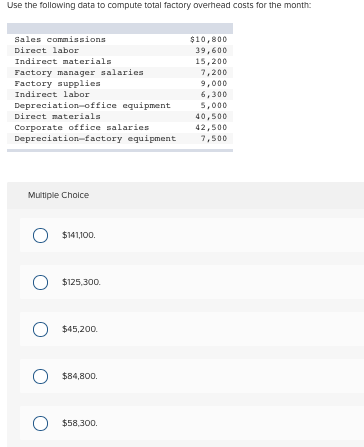364x447 pixels.
Task: Click the Sales commissions row label
Action: pyautogui.click(x=60, y=40)
